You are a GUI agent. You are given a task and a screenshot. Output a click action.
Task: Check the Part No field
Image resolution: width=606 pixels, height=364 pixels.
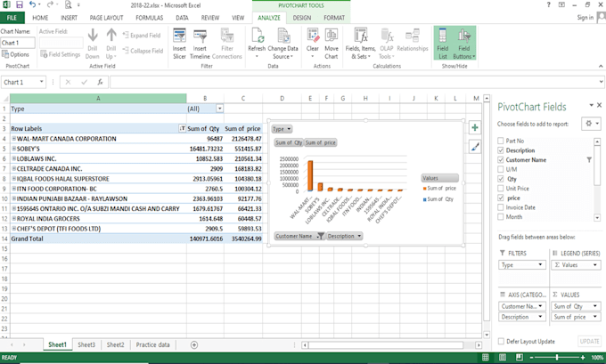pyautogui.click(x=501, y=141)
